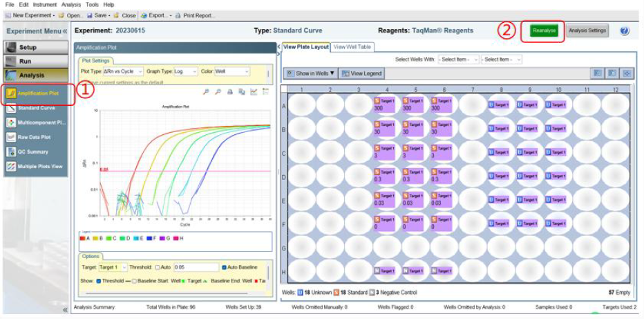Image resolution: width=644 pixels, height=319 pixels.
Task: Click the print icon above amplification plot
Action: 230,91
